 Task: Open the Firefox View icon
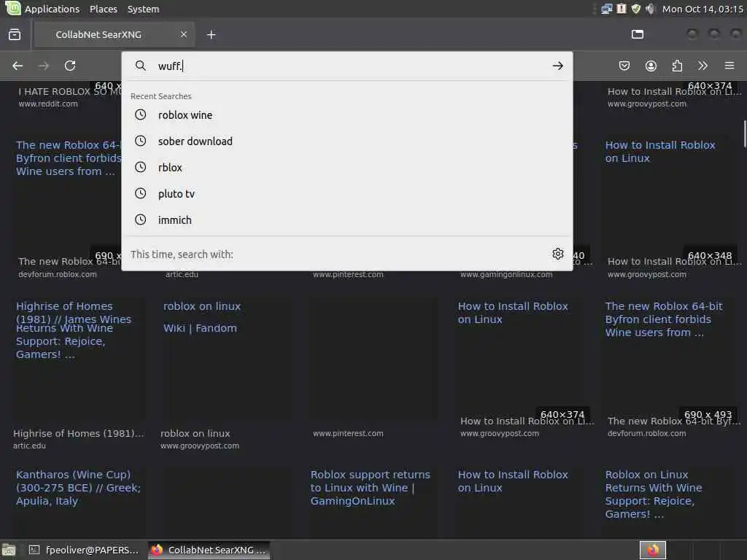(x=15, y=34)
